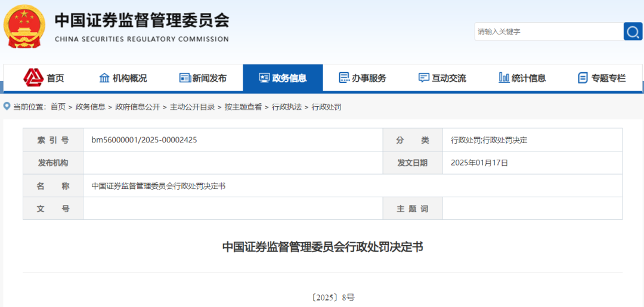644x307 pixels.
Task: Click the red CSRC logo beside 首页
Action: [33, 77]
